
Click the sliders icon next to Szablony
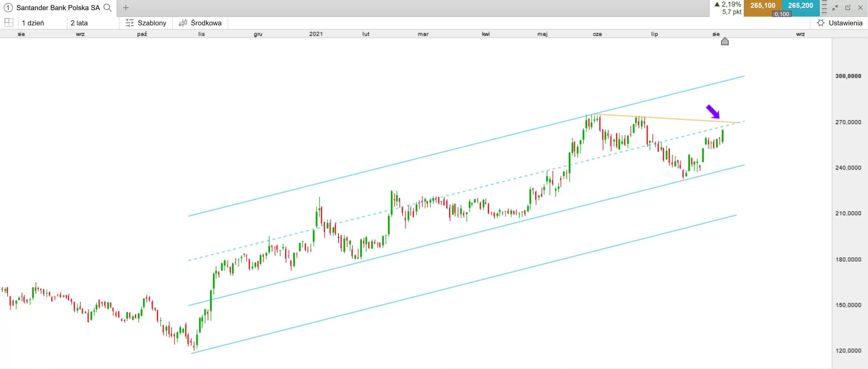[x=130, y=23]
